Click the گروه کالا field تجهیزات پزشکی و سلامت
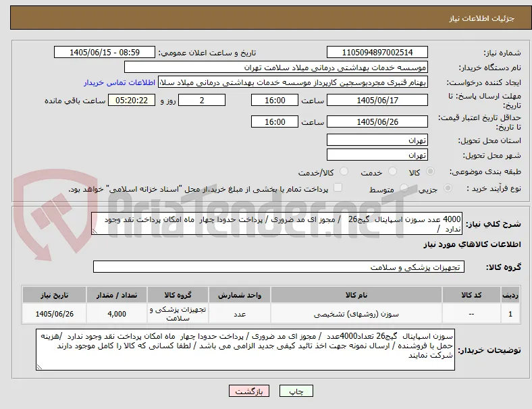This screenshot has width=532, height=409. [x=279, y=267]
